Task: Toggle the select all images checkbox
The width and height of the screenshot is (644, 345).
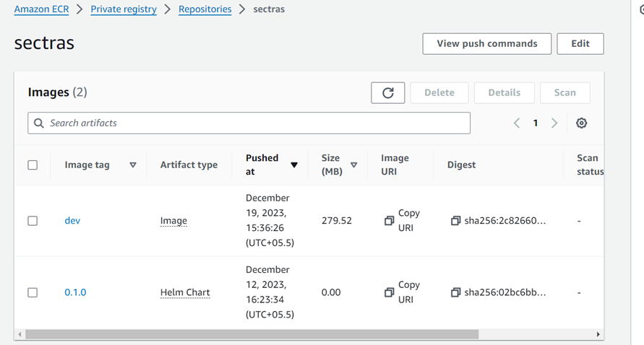Action: click(33, 165)
